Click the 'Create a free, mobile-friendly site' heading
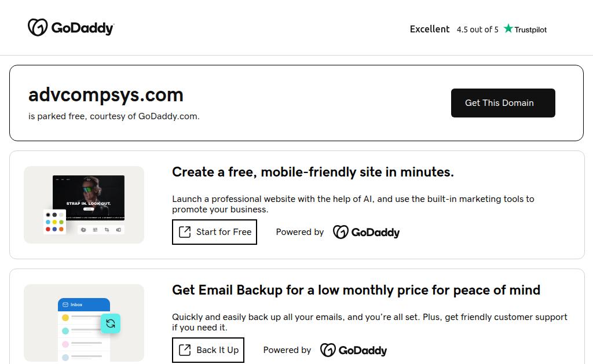The width and height of the screenshot is (593, 364). pyautogui.click(x=313, y=172)
